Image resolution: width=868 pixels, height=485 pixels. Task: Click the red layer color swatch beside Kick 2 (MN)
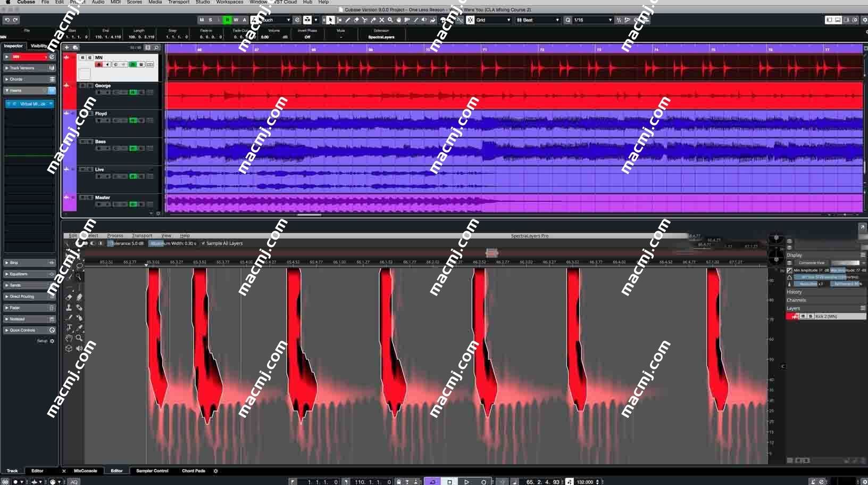(792, 316)
